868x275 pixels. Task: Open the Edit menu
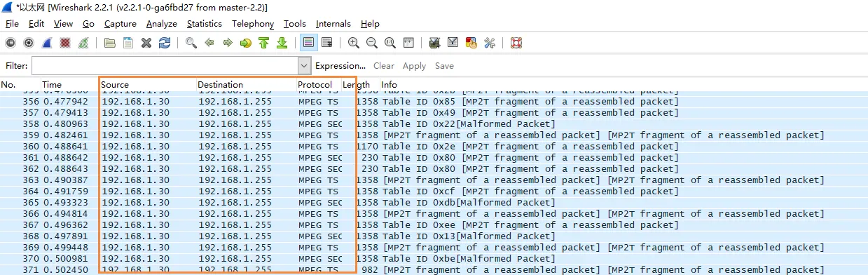pyautogui.click(x=36, y=24)
